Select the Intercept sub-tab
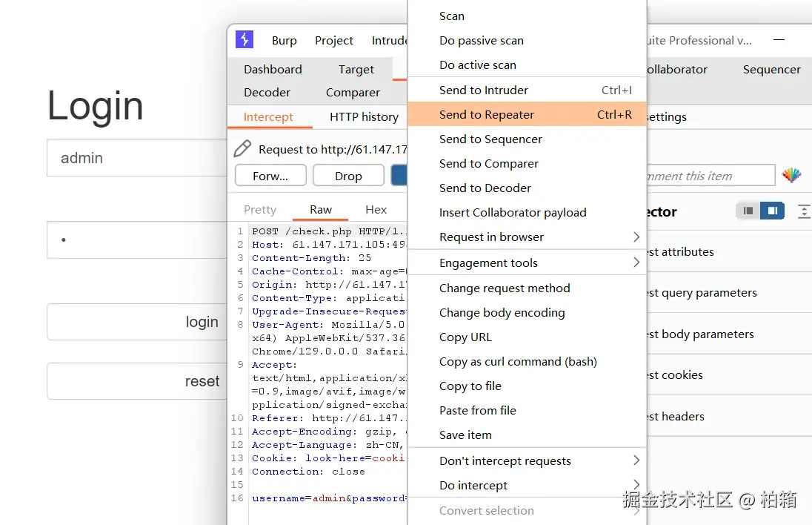 [x=268, y=117]
